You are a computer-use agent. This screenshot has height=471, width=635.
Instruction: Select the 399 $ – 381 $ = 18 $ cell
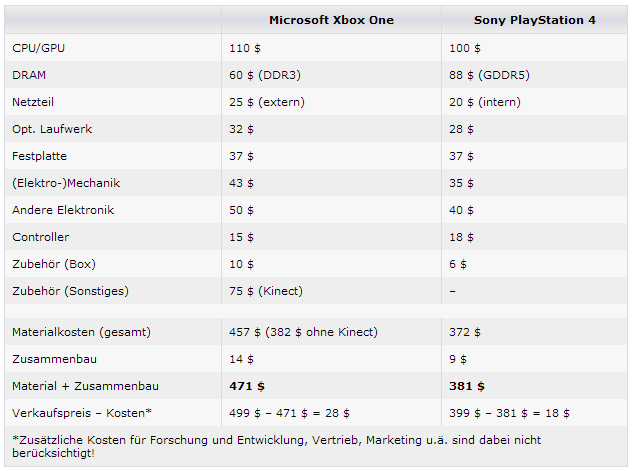click(509, 413)
